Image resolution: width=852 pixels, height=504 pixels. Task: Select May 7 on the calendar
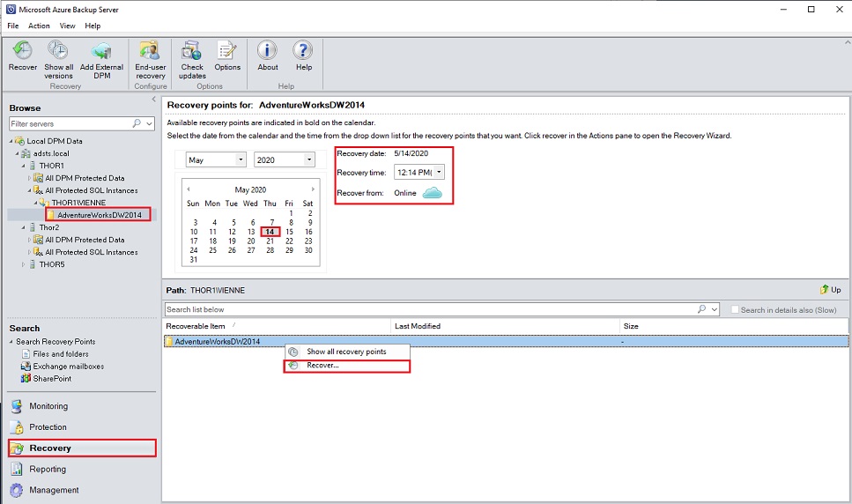[x=272, y=222]
